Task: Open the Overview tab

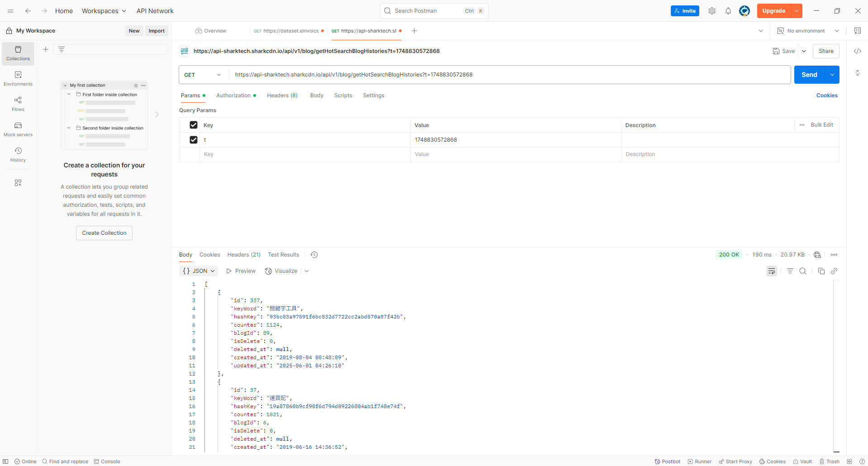Action: pos(211,31)
